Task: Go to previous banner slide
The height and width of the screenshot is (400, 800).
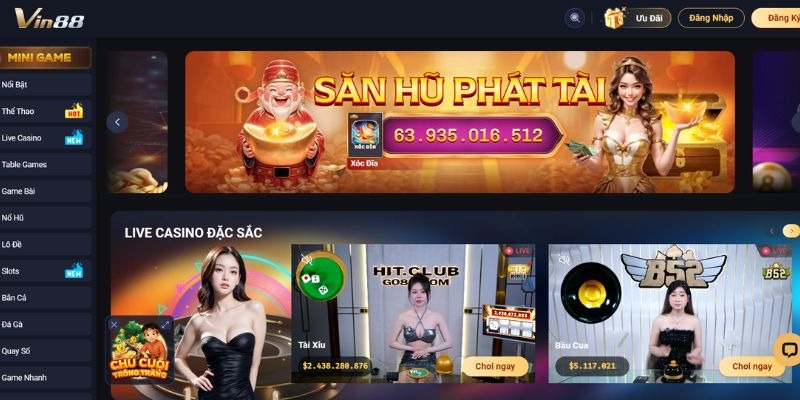Action: (x=117, y=122)
